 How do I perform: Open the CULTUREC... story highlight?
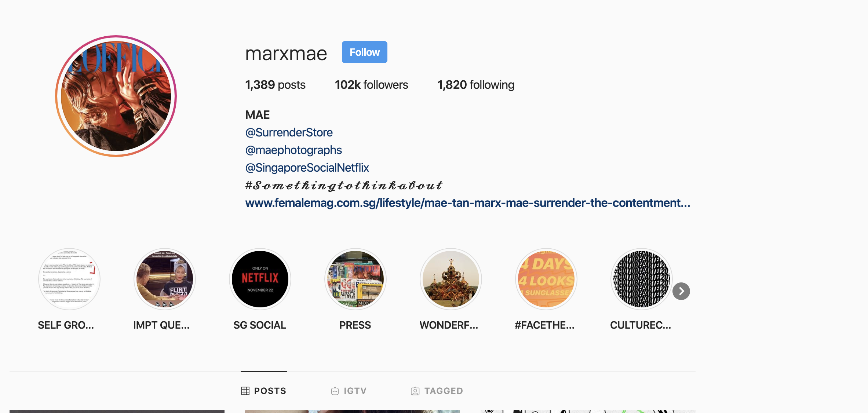(x=642, y=279)
